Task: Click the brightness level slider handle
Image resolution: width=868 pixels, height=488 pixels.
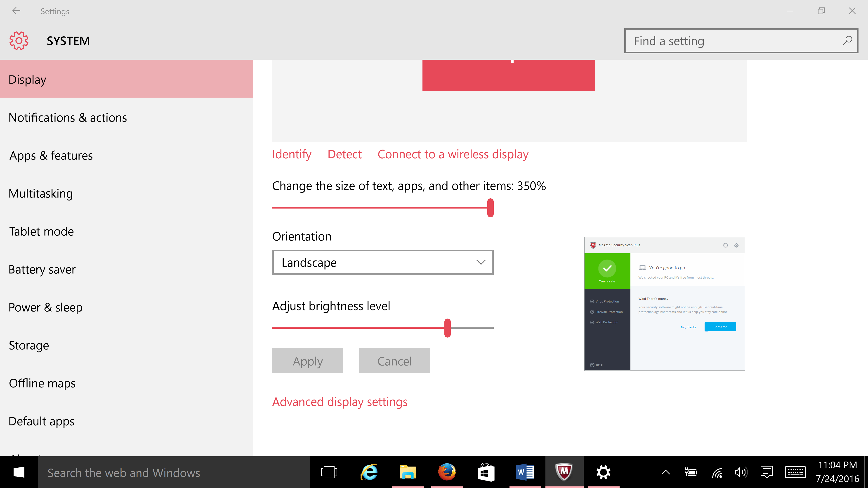Action: [x=448, y=328]
